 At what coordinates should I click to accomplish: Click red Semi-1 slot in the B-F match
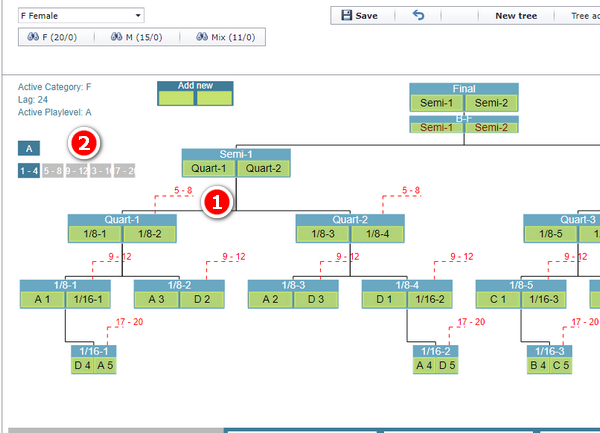click(437, 127)
